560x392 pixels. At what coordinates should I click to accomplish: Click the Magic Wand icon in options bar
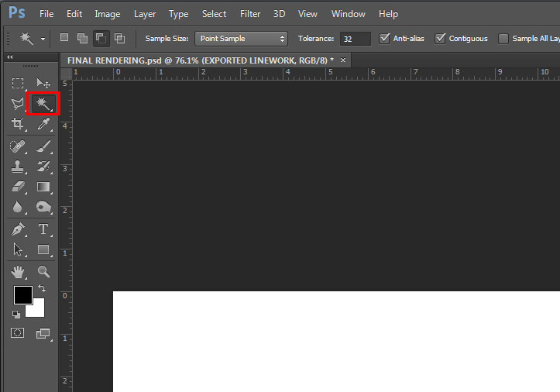26,38
